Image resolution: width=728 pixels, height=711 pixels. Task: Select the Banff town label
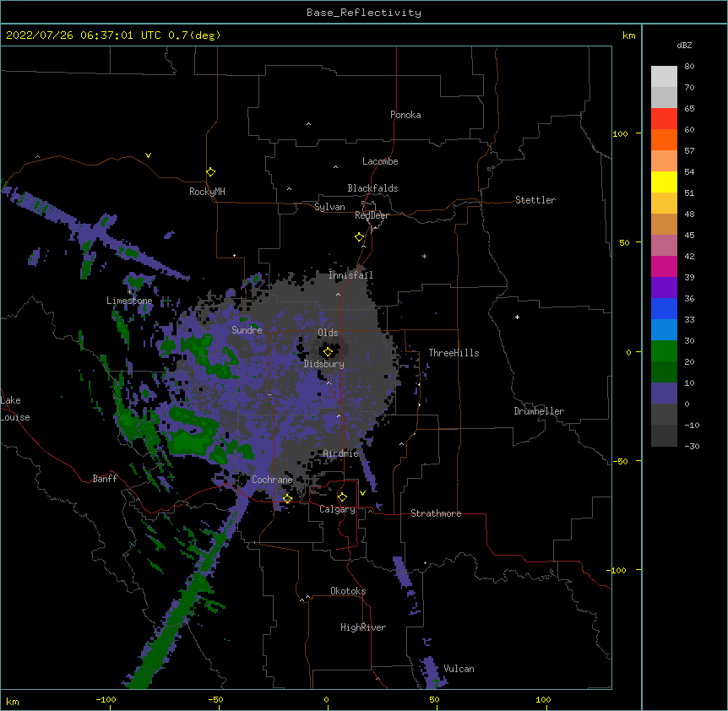(x=105, y=479)
